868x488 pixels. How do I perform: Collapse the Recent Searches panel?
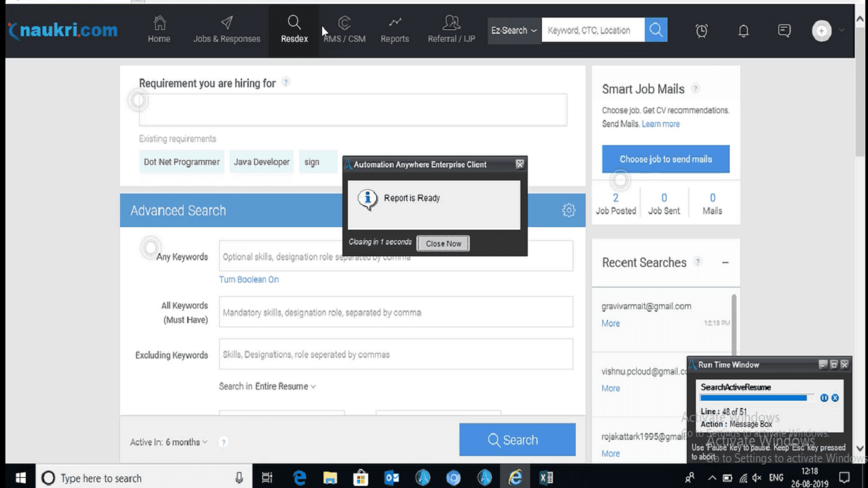(726, 262)
